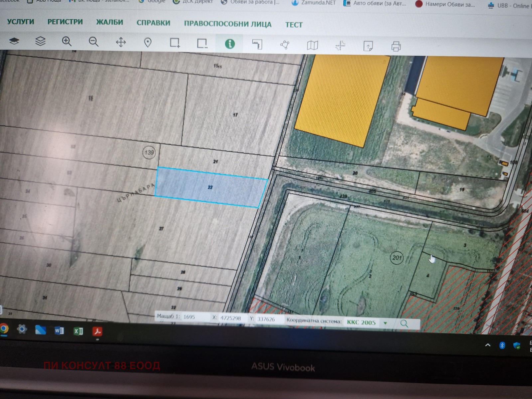Select the pan map arrows tool
Image resolution: width=532 pixels, height=399 pixels.
click(121, 42)
